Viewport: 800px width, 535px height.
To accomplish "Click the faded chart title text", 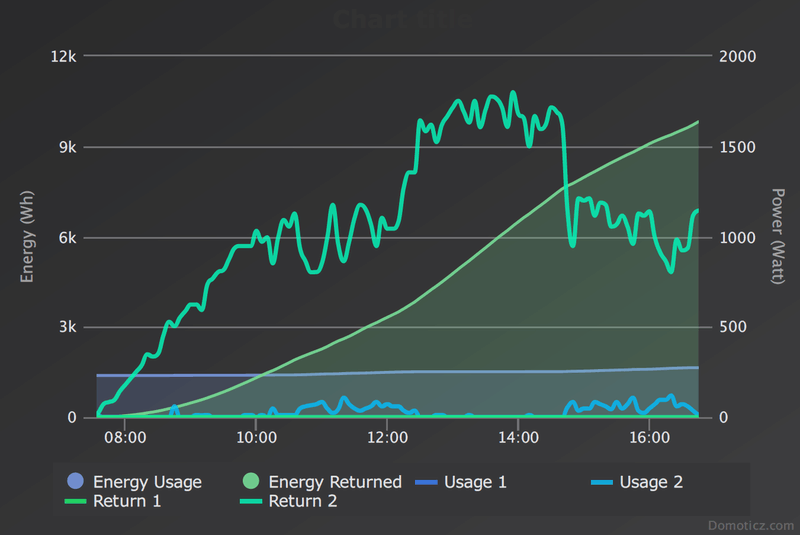I will point(400,18).
